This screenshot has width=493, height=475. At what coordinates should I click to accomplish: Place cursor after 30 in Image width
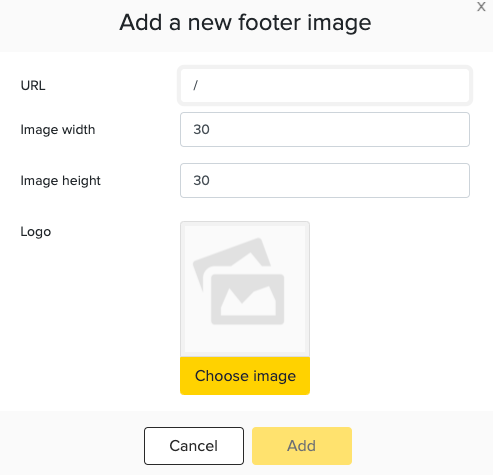click(210, 129)
